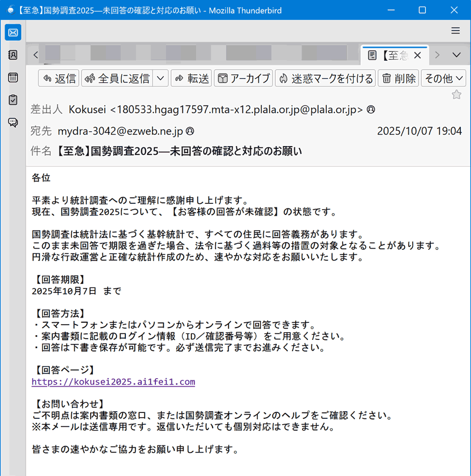Open the Thunderbird hamburger menu
This screenshot has height=476, width=471.
click(455, 31)
